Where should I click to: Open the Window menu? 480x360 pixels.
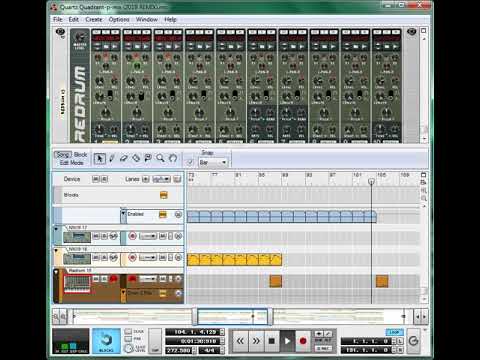pos(147,19)
